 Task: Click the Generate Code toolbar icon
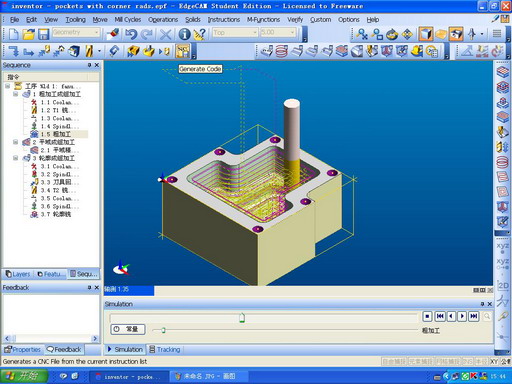coord(183,51)
